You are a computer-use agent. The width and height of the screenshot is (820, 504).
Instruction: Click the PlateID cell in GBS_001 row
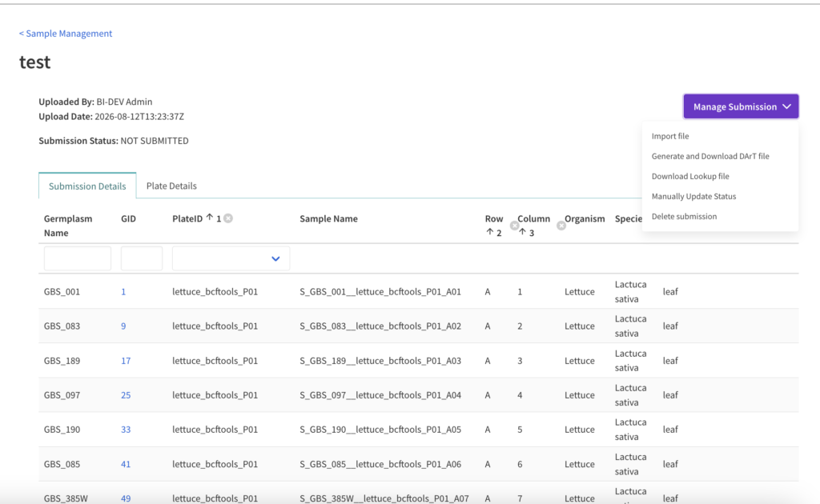pos(215,292)
